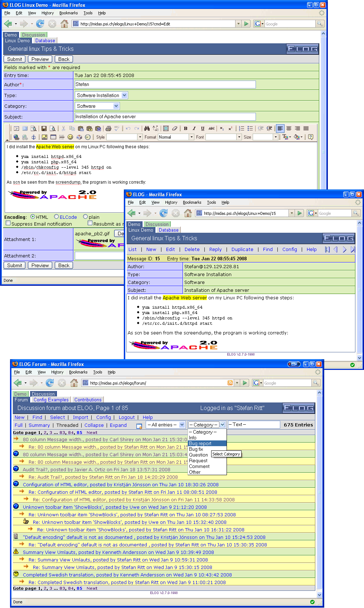Image resolution: width=364 pixels, height=608 pixels.
Task: Insert an anchor with the anchor icon
Action: click(x=34, y=137)
